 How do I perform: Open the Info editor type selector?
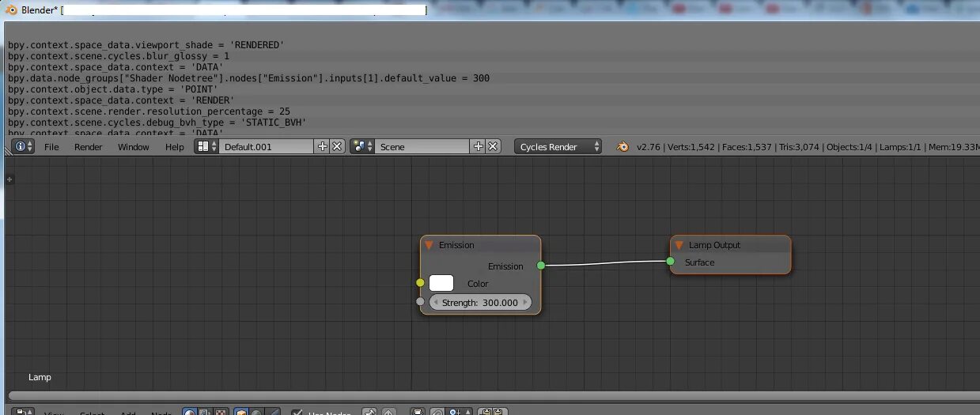click(25, 147)
